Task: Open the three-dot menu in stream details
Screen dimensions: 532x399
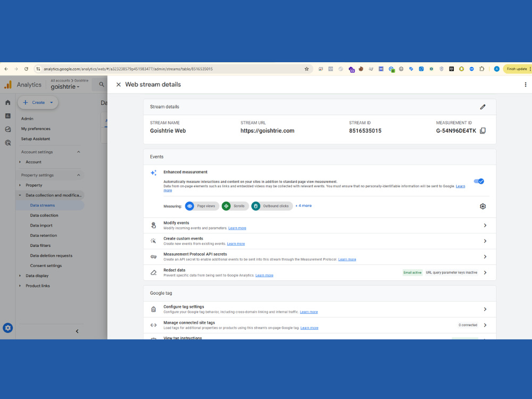Action: [x=525, y=85]
